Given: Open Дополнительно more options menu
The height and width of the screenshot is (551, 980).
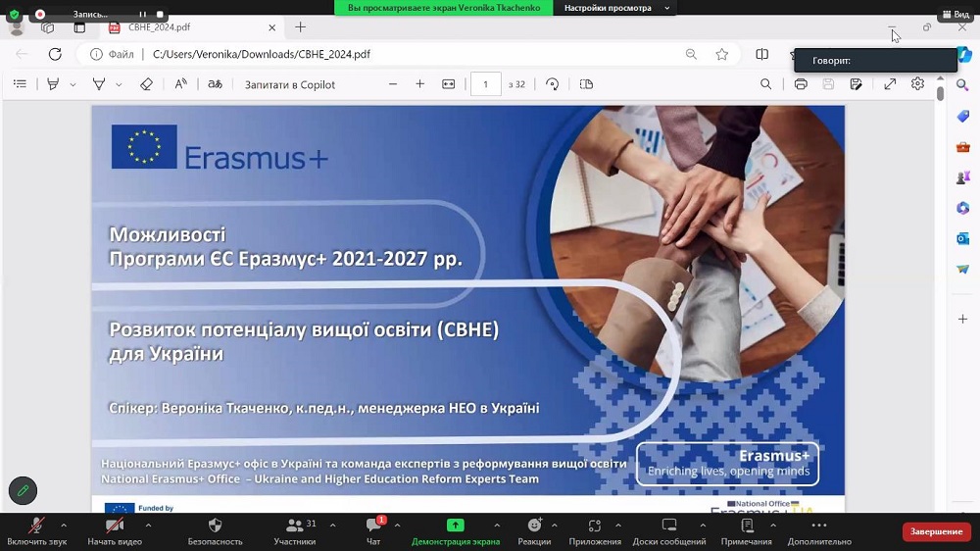Looking at the screenshot, I should click(x=818, y=530).
